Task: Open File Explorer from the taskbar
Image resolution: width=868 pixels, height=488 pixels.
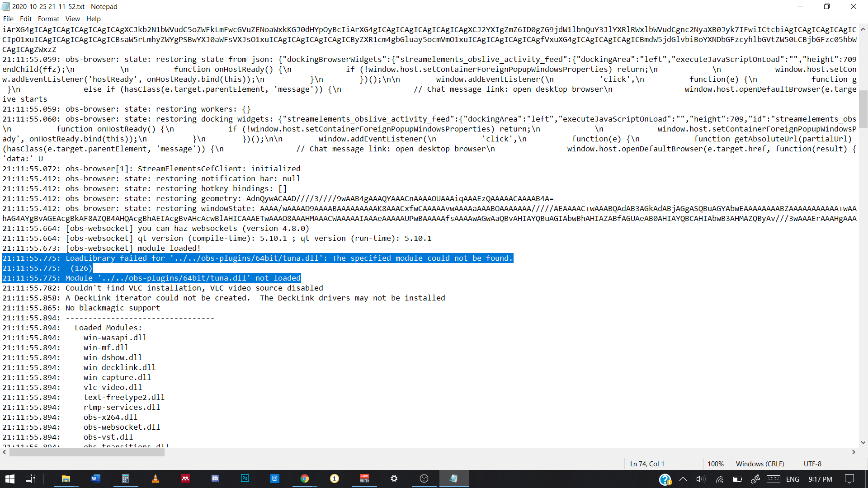Action: point(66,479)
